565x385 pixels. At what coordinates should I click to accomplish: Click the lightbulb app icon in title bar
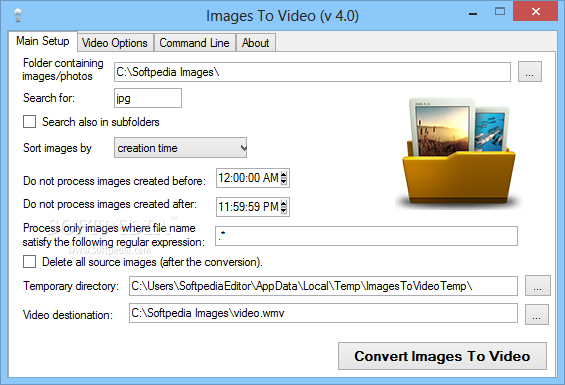(x=17, y=15)
